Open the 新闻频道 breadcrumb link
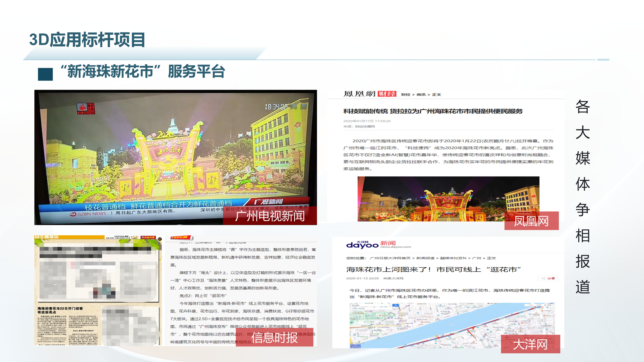Image resolution: width=644 pixels, height=362 pixels. 425,258
